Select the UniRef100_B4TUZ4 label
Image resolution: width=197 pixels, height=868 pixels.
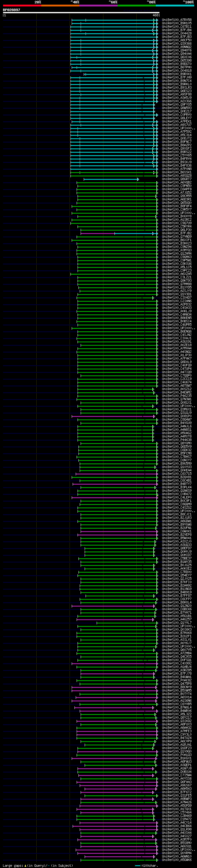(176, 738)
